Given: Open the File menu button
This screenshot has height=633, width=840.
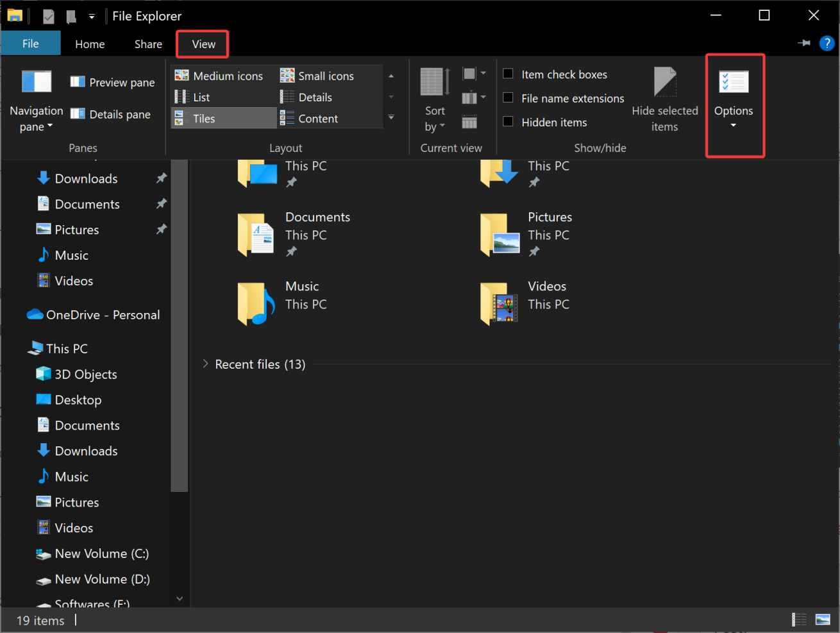Looking at the screenshot, I should [x=31, y=44].
